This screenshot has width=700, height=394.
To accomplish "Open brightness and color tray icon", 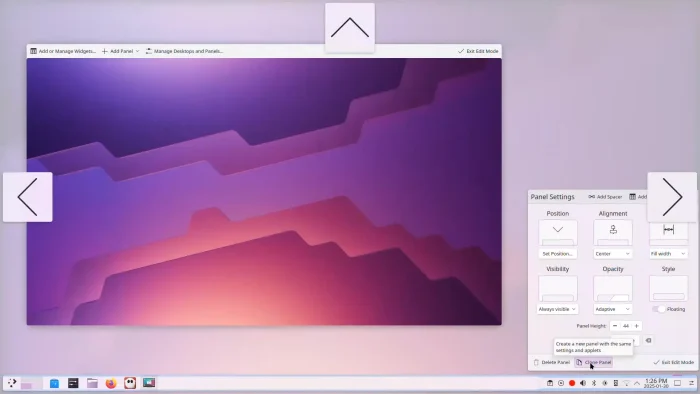I will coord(605,383).
